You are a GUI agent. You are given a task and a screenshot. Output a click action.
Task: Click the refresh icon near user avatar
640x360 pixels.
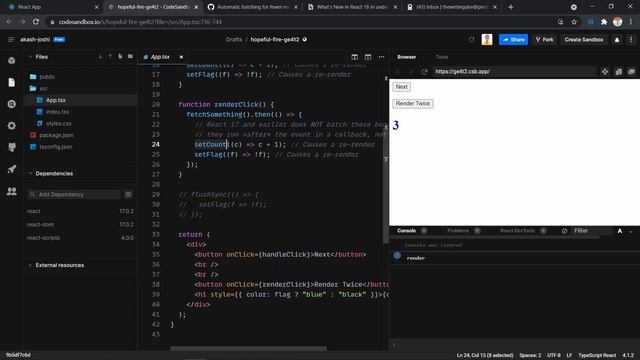(471, 40)
